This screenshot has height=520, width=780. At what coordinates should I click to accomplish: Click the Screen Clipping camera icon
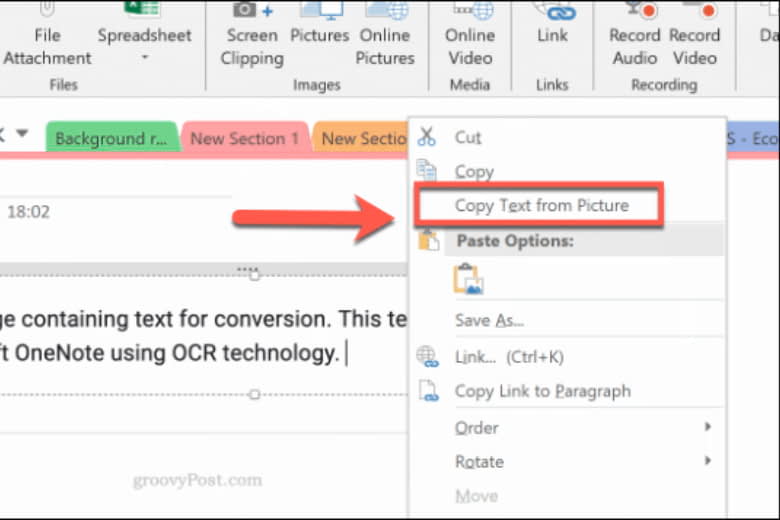click(252, 12)
